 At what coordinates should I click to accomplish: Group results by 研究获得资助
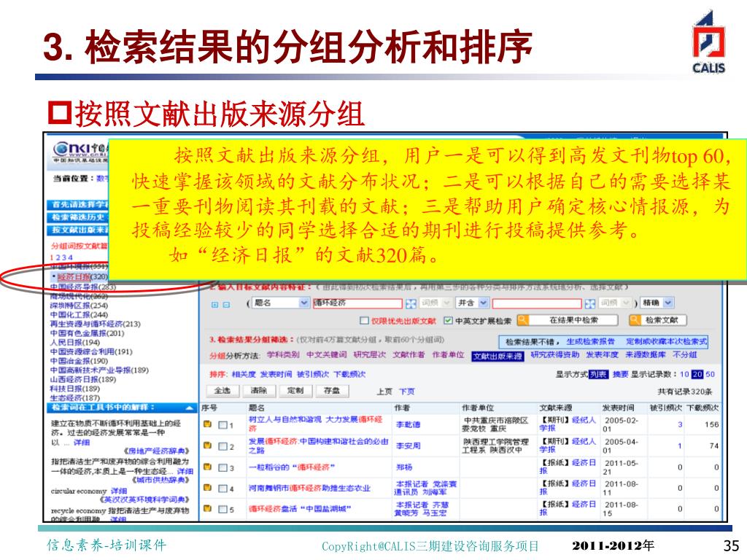pos(555,355)
